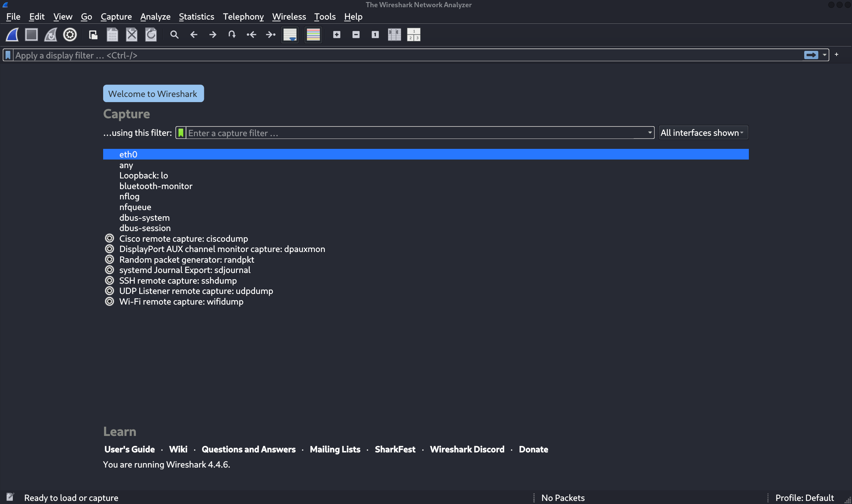Open the Edit menu
This screenshot has width=852, height=504.
tap(37, 17)
